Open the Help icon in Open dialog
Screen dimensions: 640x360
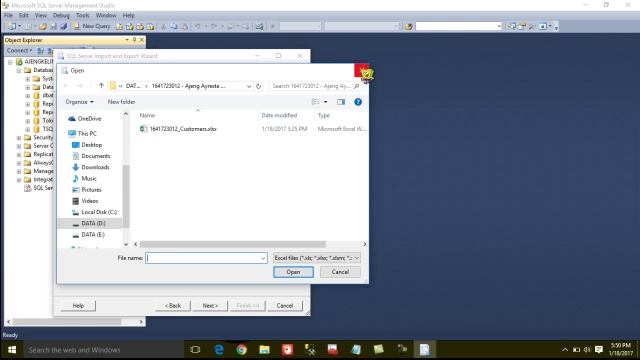click(358, 102)
